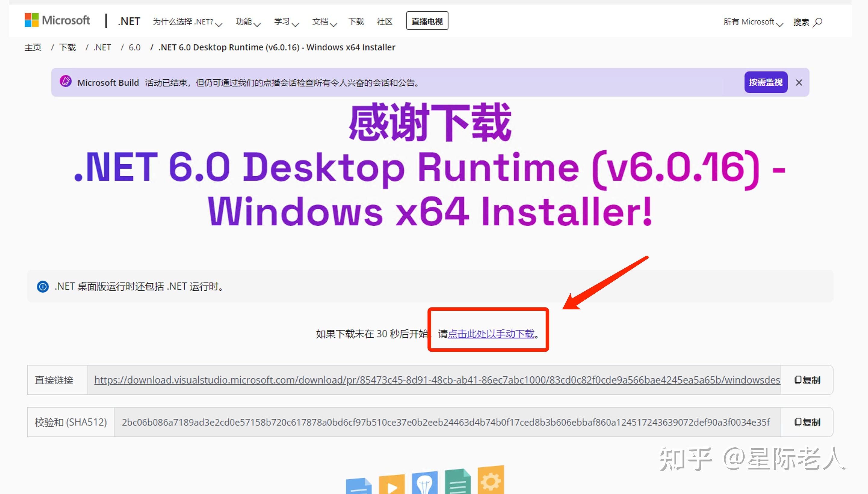Click the megaphone icon in the Build banner
Screen dimensions: 868x494
click(x=66, y=82)
